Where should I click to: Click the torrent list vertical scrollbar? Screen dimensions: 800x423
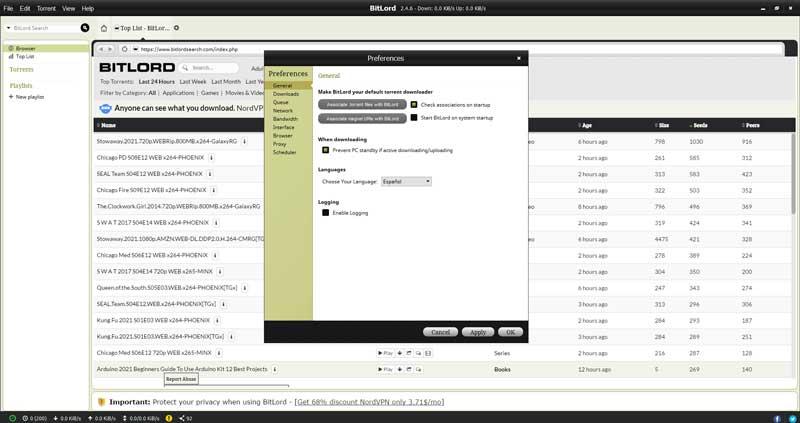[793, 173]
